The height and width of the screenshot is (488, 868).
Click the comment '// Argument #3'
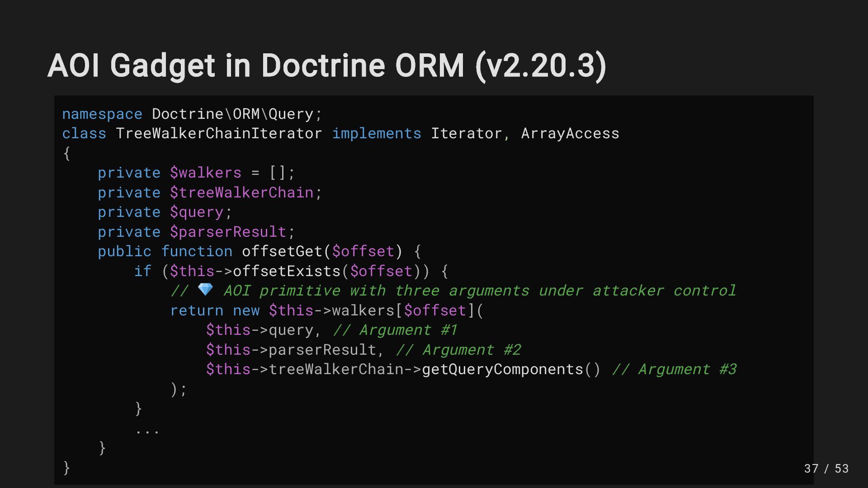675,370
